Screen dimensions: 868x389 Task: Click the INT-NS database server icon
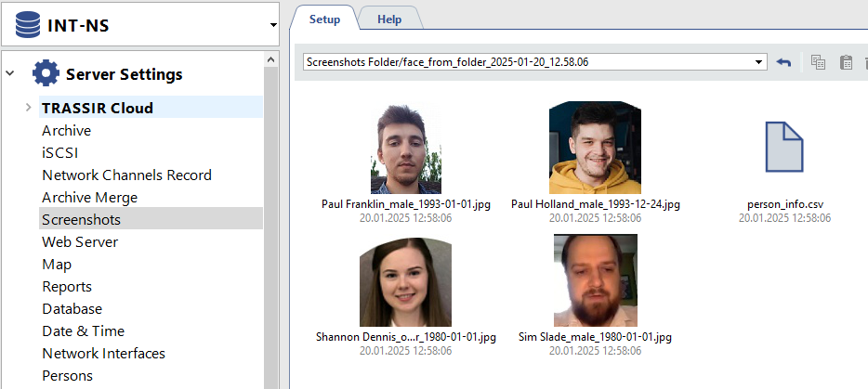[28, 25]
